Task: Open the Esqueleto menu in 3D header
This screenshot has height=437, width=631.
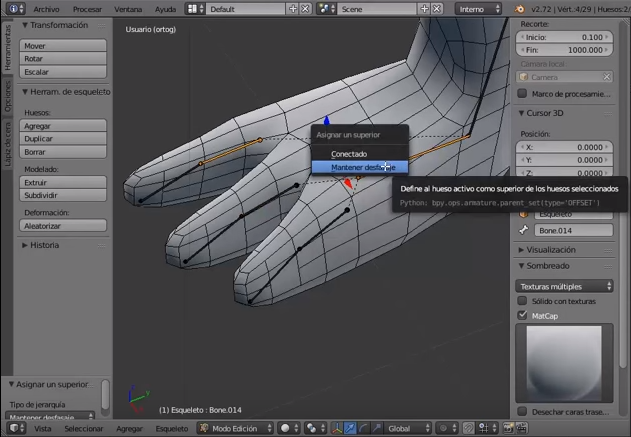Action: (172, 429)
